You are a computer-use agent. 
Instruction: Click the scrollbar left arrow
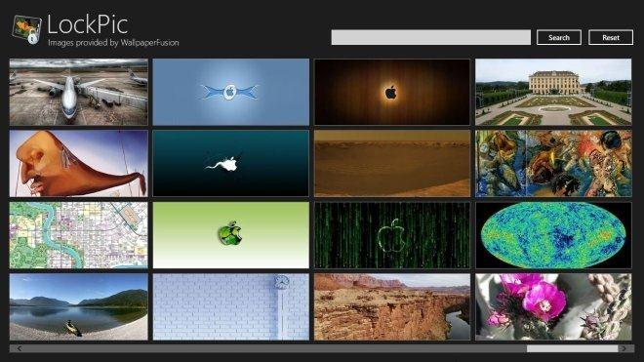tap(19, 348)
